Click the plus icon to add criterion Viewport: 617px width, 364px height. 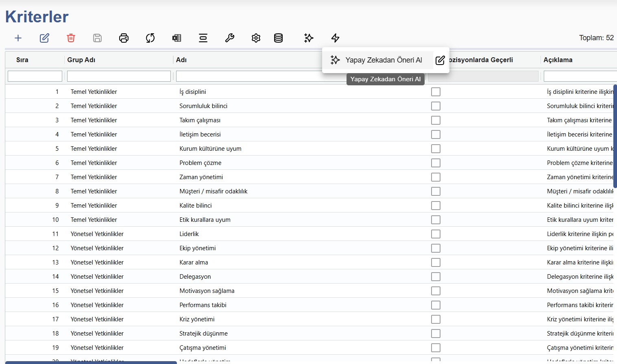pos(18,38)
